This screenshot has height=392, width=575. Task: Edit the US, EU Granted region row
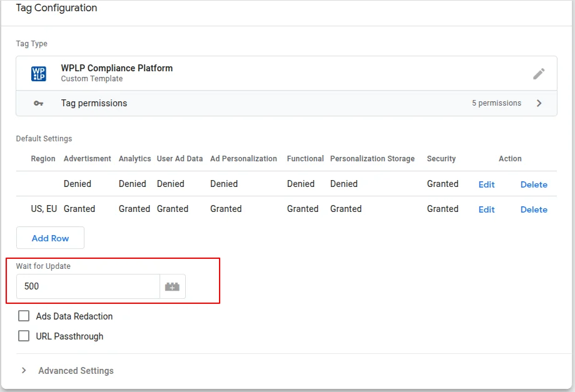[x=486, y=209]
